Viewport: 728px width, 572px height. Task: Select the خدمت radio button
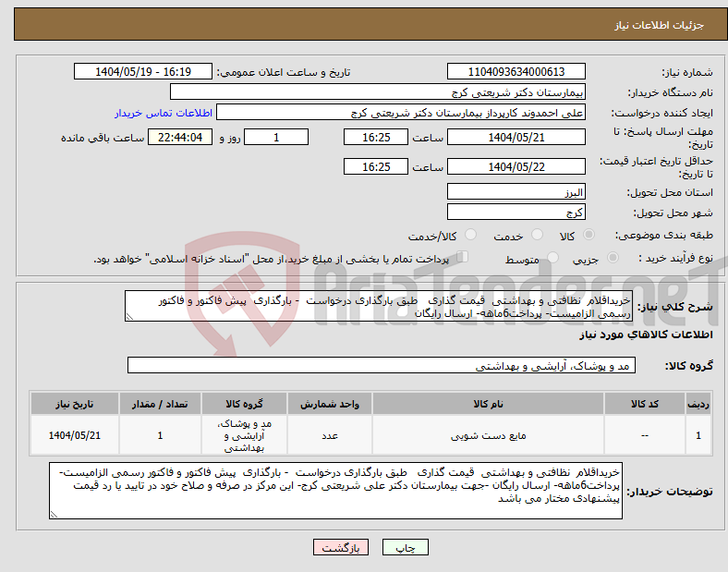coord(537,235)
